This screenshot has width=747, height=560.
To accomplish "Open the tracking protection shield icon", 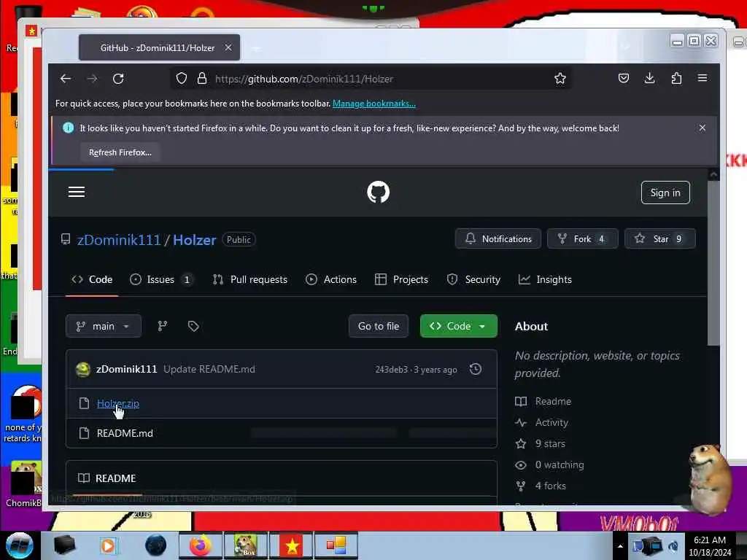I will click(182, 79).
